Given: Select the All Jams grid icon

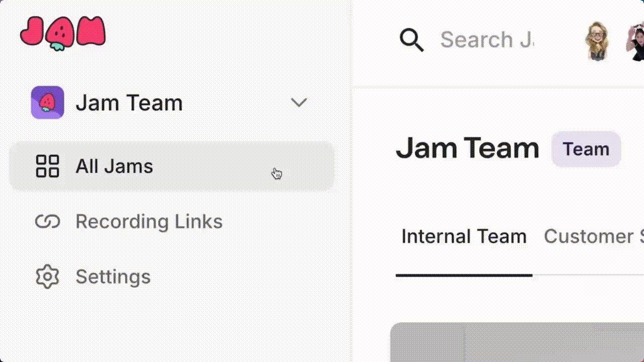Looking at the screenshot, I should (47, 166).
